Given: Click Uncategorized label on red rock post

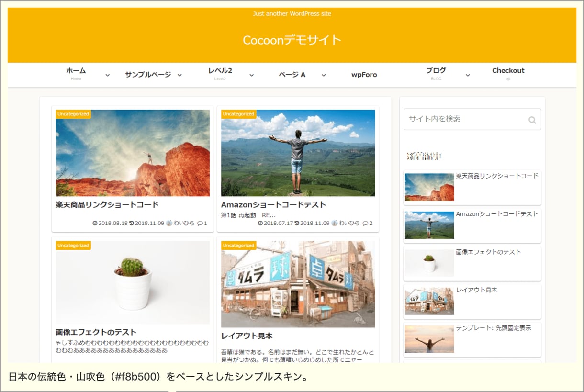Looking at the screenshot, I should (73, 114).
